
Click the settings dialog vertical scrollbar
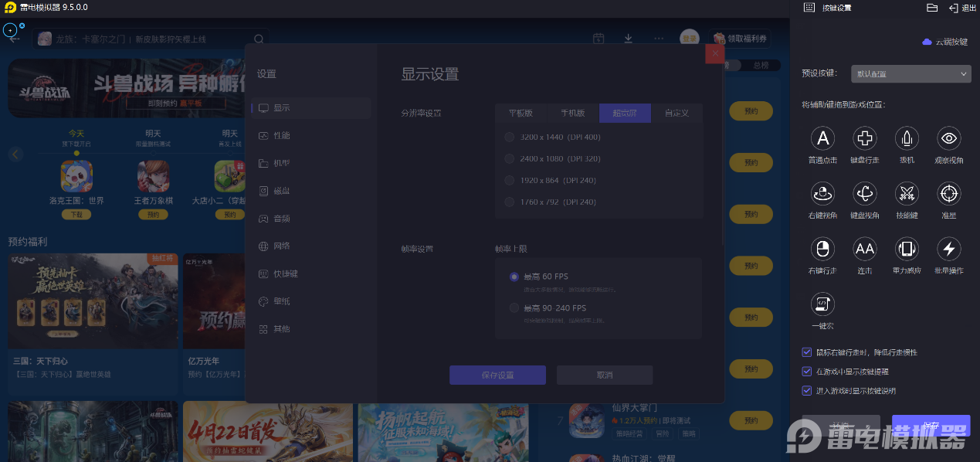723,155
